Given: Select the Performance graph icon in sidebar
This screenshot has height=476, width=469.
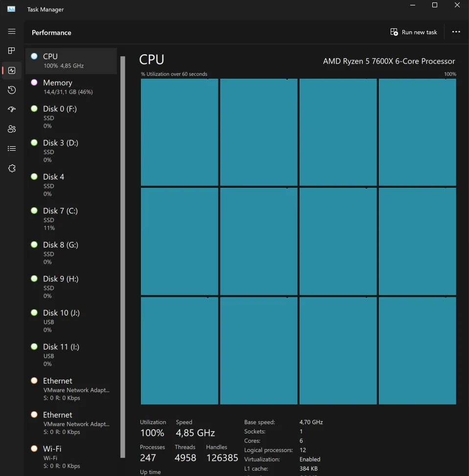Looking at the screenshot, I should 12,70.
